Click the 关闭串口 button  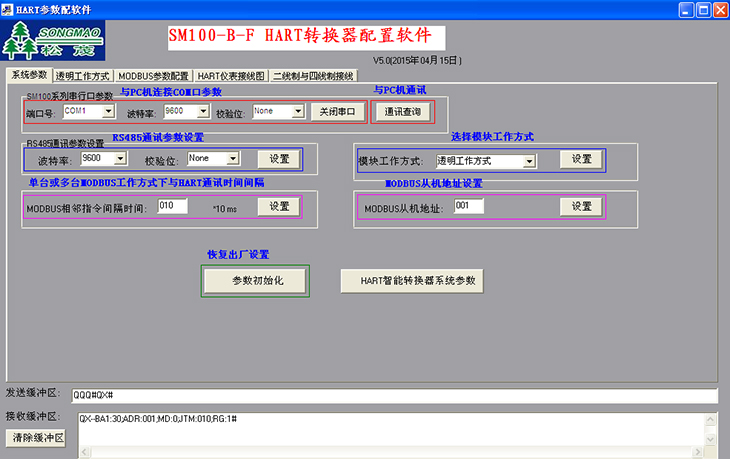coord(338,112)
